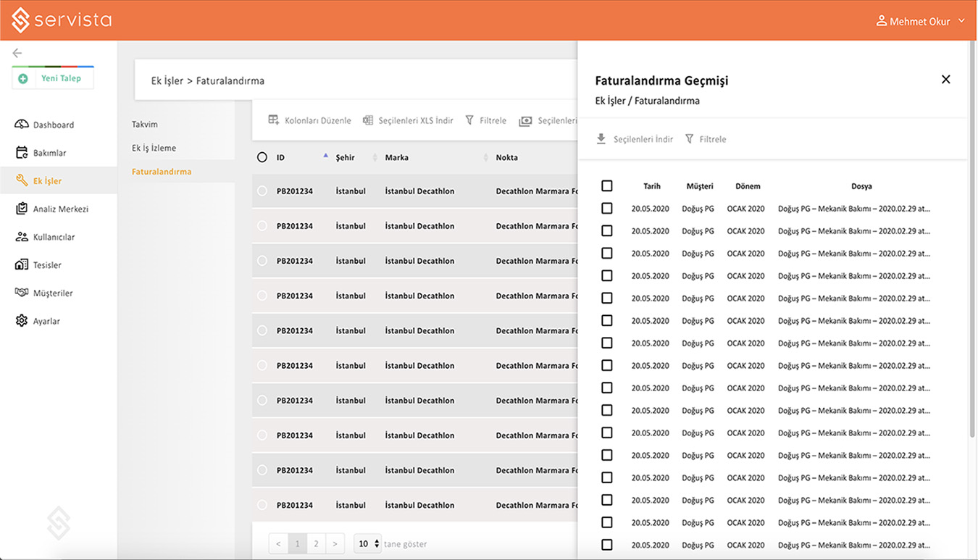Open Ayarlar gear icon

click(22, 321)
